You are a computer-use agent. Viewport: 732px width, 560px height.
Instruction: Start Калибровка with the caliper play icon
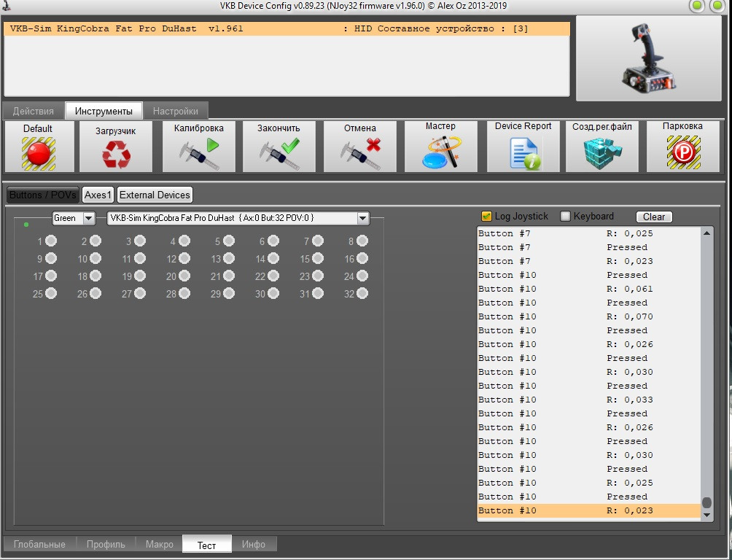(199, 154)
